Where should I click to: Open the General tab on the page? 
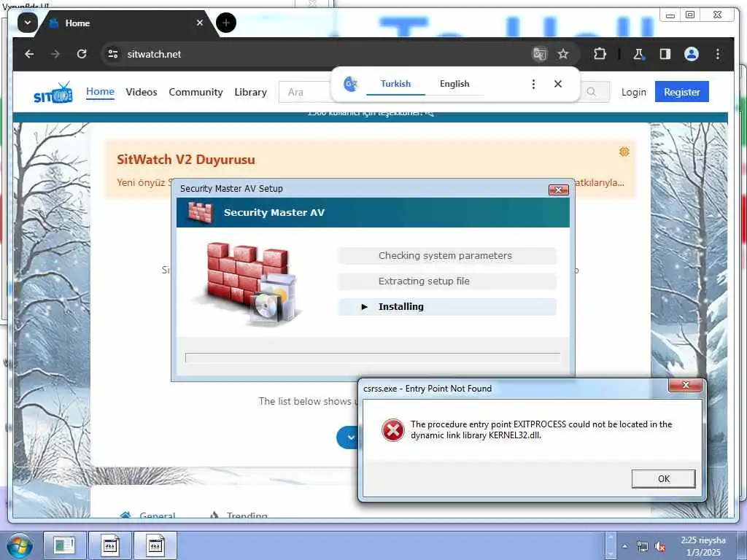pos(148,516)
